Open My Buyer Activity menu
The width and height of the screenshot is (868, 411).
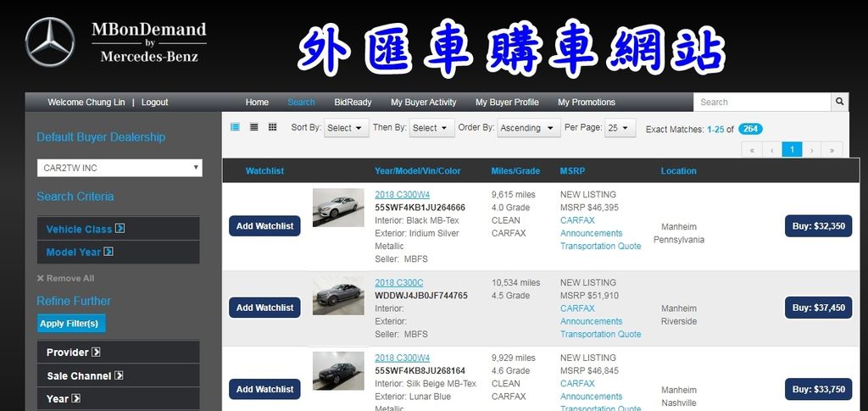[x=424, y=102]
